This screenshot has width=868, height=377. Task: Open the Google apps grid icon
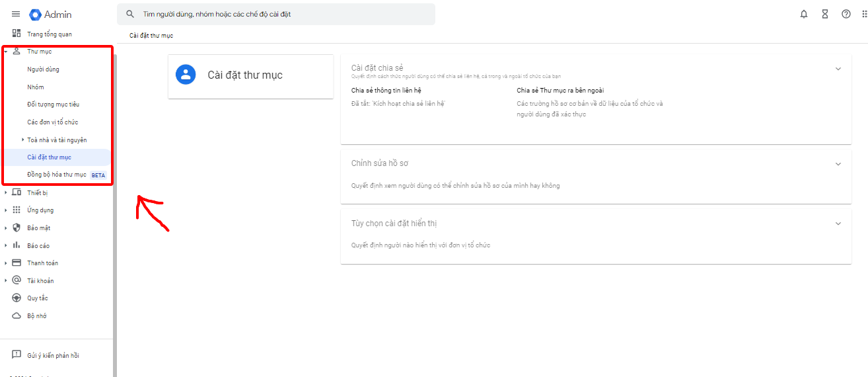coord(864,14)
